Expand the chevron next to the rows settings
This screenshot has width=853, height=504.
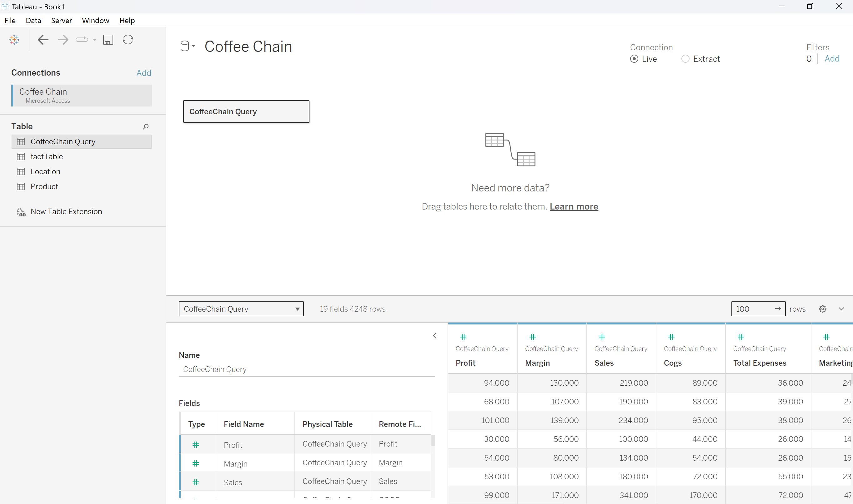click(841, 309)
